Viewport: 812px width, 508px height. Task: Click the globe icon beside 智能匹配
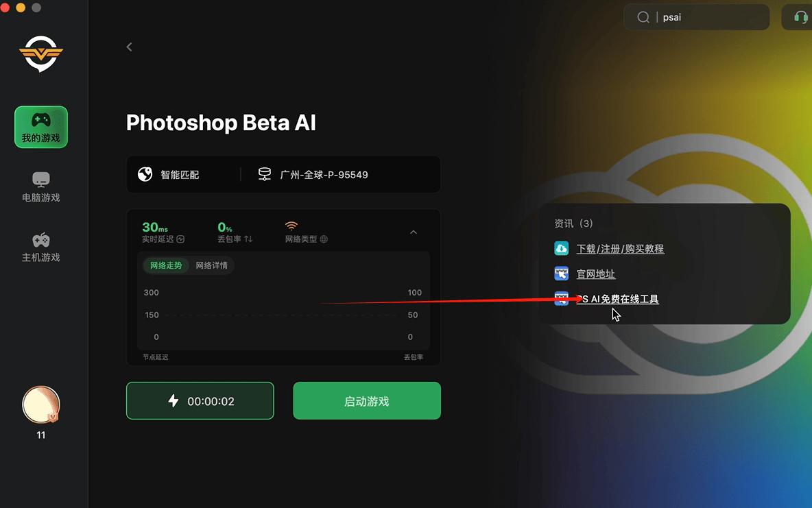click(145, 174)
